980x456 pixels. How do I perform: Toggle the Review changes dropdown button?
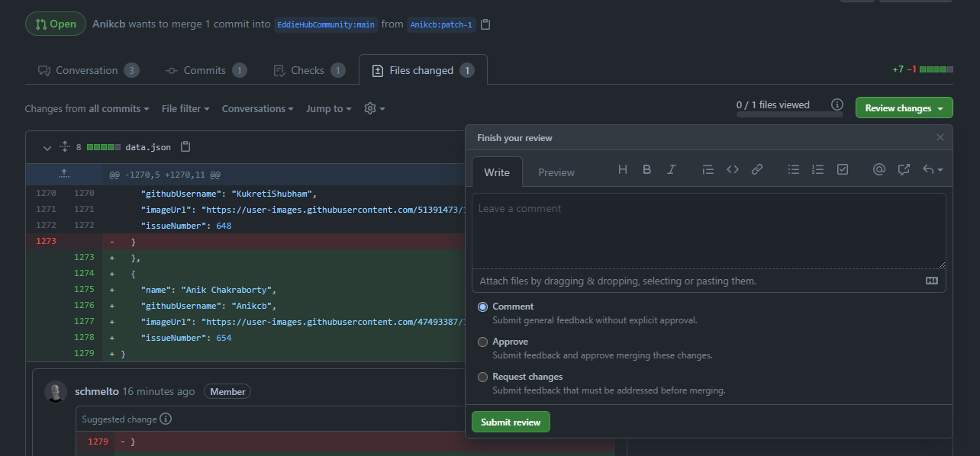click(904, 108)
